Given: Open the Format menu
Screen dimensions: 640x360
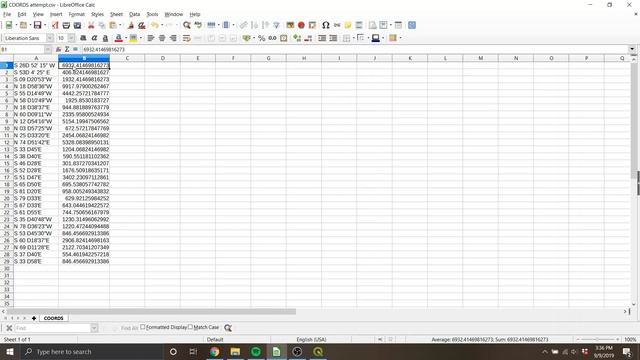Looking at the screenshot, I should point(77,14).
